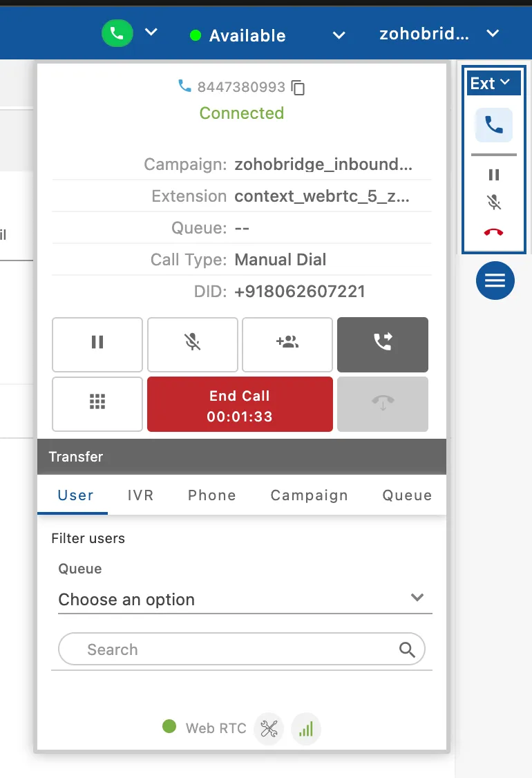The width and height of the screenshot is (532, 778).
Task: Open the zohobrid... account dropdown
Action: click(439, 34)
